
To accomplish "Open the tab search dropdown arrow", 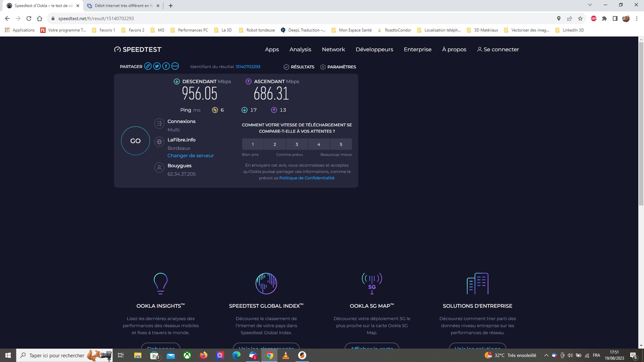I will pyautogui.click(x=590, y=5).
